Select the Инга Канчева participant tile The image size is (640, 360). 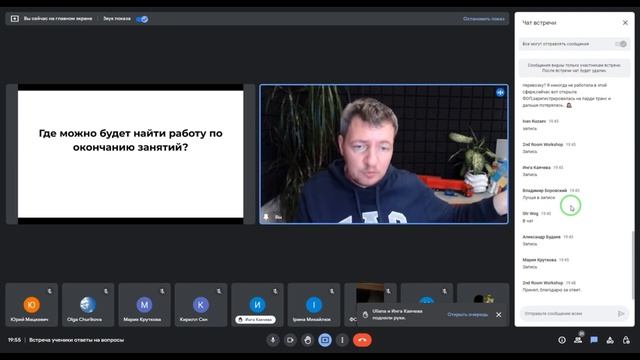257,305
